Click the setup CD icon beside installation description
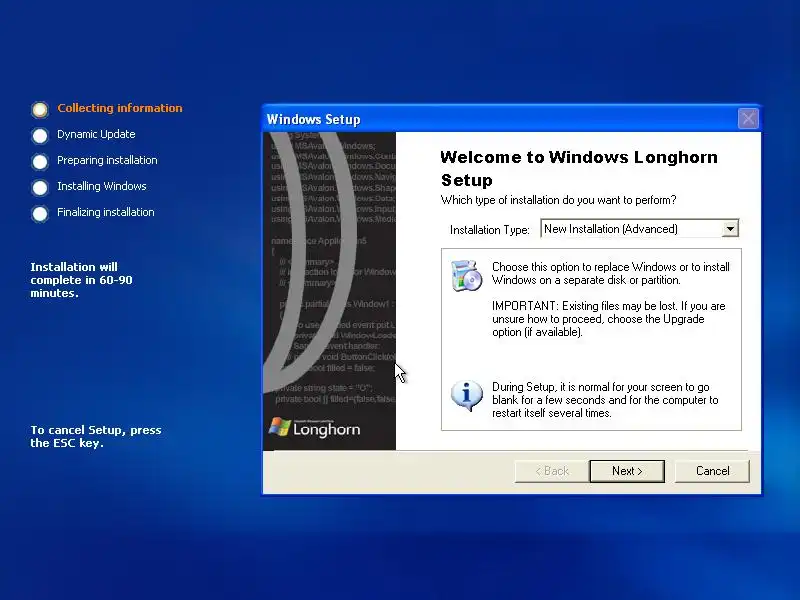This screenshot has width=800, height=600. pyautogui.click(x=466, y=276)
